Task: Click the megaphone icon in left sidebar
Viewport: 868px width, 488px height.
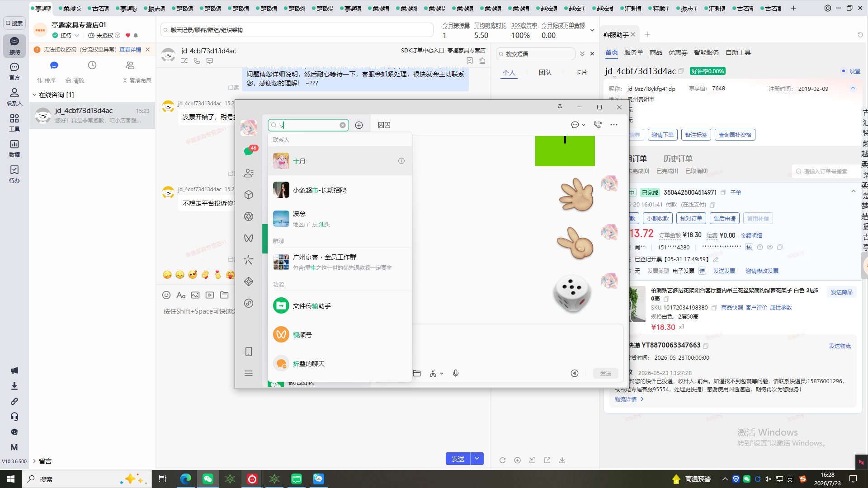Action: pyautogui.click(x=14, y=371)
